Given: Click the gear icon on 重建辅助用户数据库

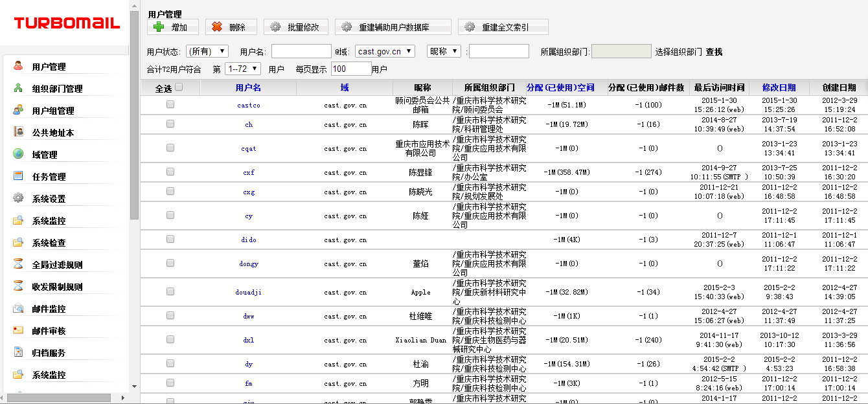Looking at the screenshot, I should (347, 27).
